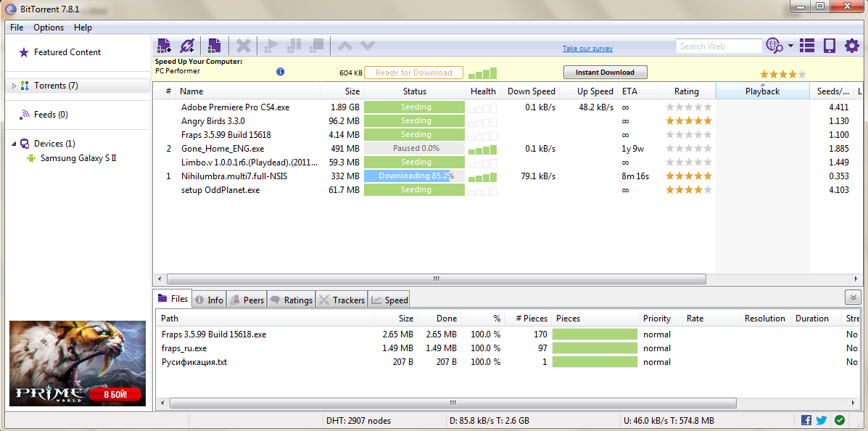The width and height of the screenshot is (868, 431).
Task: Click the Search Web input field
Action: tap(719, 46)
